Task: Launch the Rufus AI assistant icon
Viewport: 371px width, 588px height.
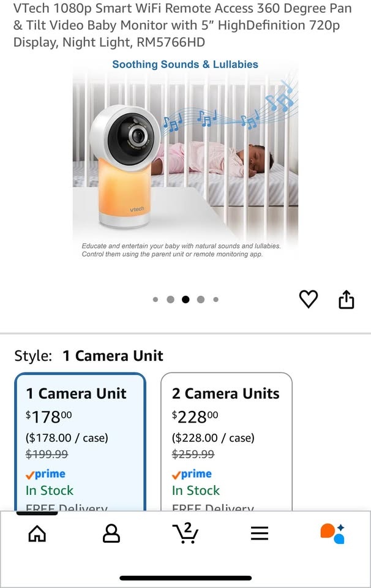Action: pos(332,533)
